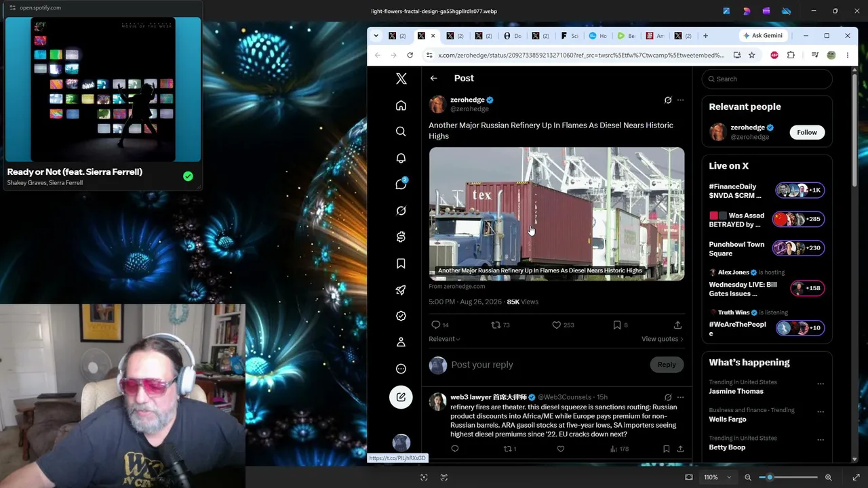Like the web3 lawyer reply
This screenshot has height=488, width=868.
[x=561, y=449]
